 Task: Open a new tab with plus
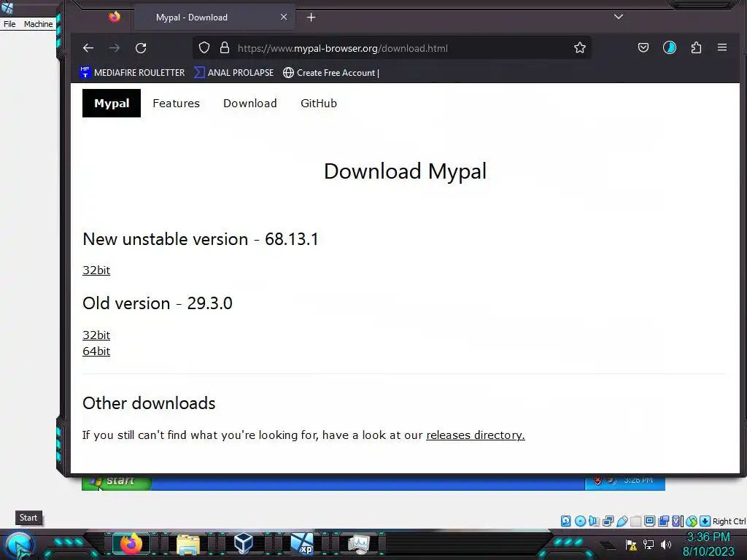311,17
